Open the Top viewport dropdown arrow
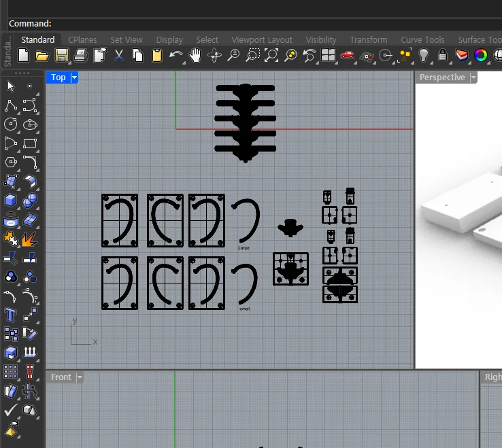Screen dimensions: 502x448 point(74,77)
